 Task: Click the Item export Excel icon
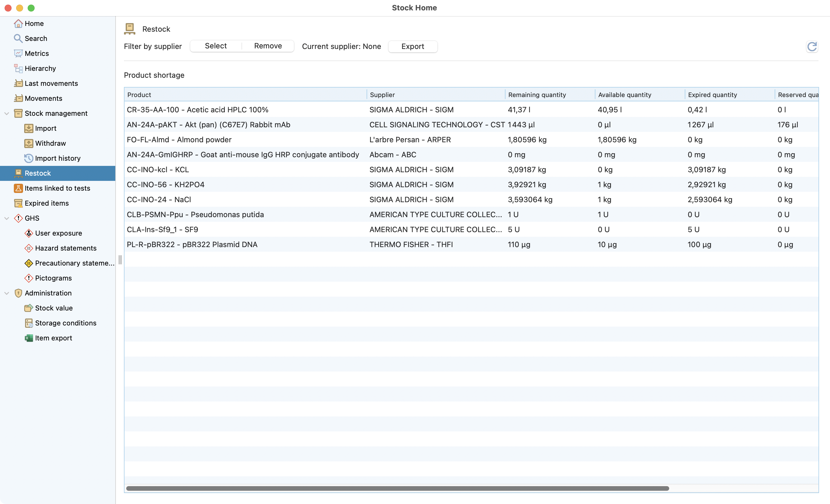pos(29,338)
